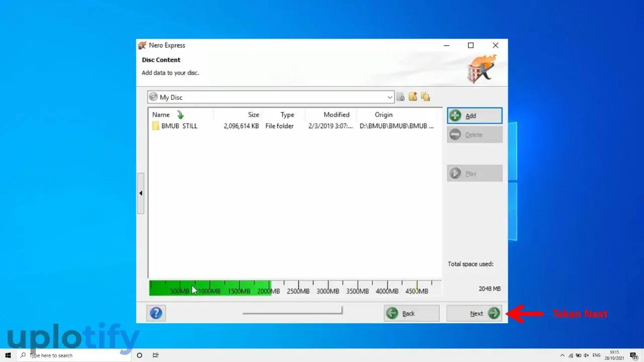Open the Windows Start menu
This screenshot has height=362, width=644.
8,355
